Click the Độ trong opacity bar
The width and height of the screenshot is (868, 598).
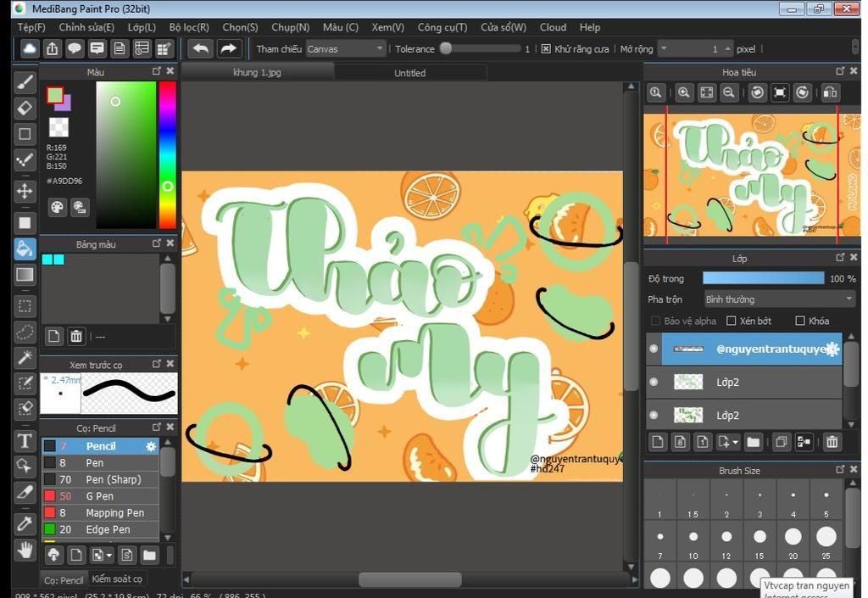764,278
